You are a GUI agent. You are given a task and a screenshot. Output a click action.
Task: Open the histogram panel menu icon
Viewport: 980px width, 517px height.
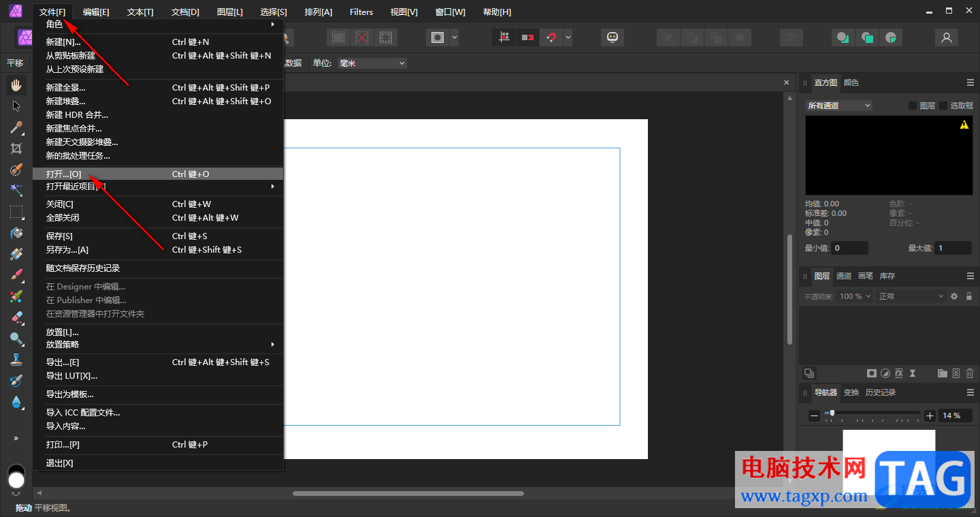tap(970, 82)
